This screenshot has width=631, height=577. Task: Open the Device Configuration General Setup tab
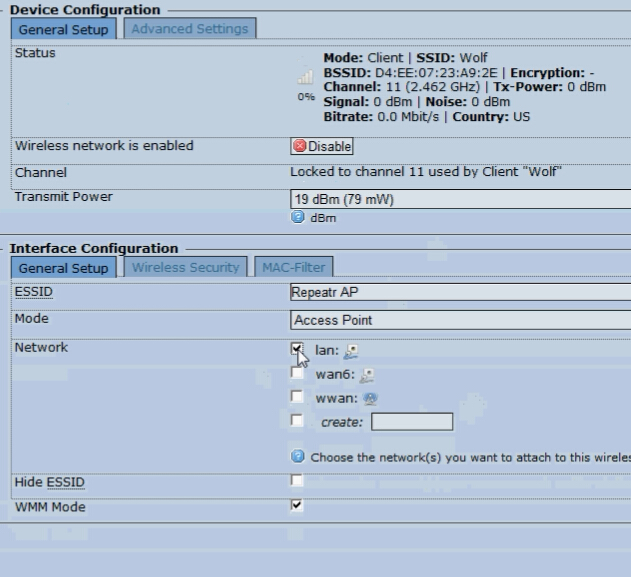(64, 29)
